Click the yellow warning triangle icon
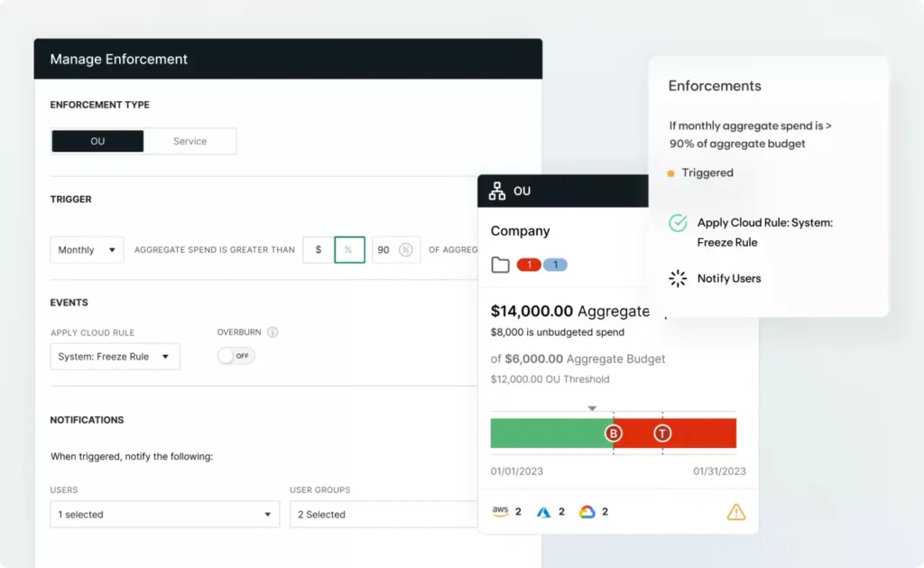This screenshot has width=924, height=568. tap(736, 512)
